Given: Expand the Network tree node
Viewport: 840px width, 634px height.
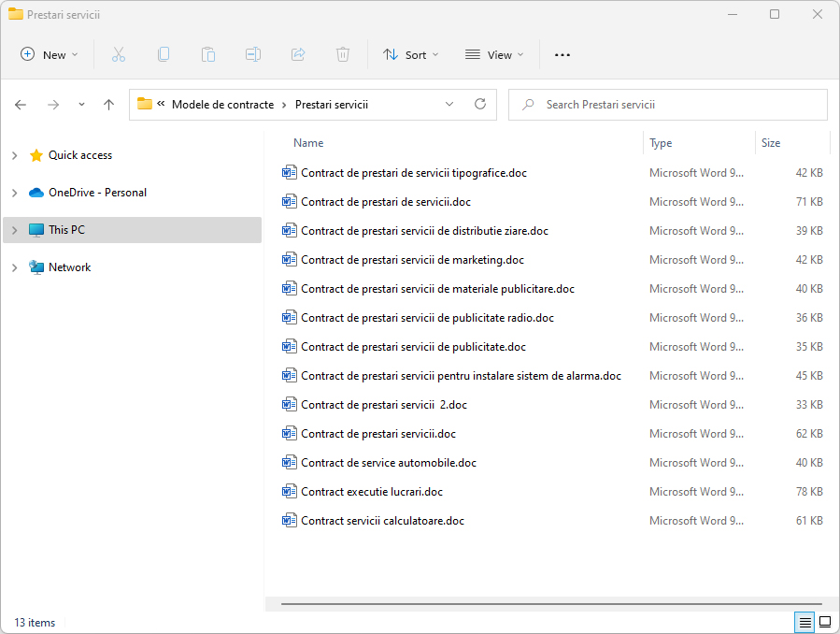Looking at the screenshot, I should click(14, 267).
